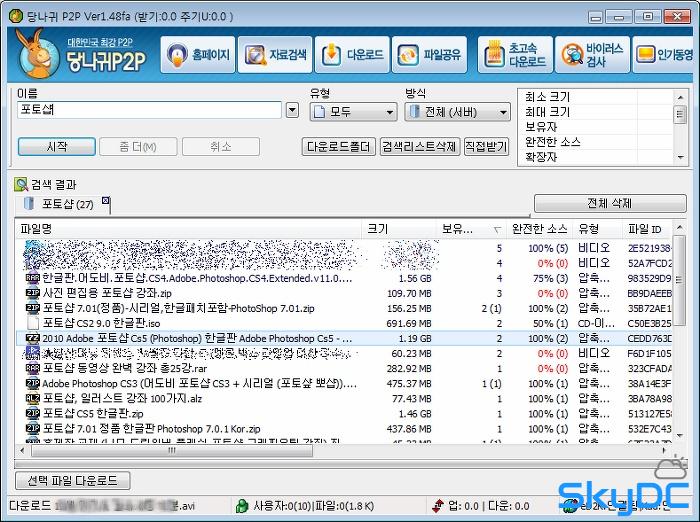The image size is (700, 522).
Task: Select the 완전한 소스 filter row
Action: (x=596, y=142)
